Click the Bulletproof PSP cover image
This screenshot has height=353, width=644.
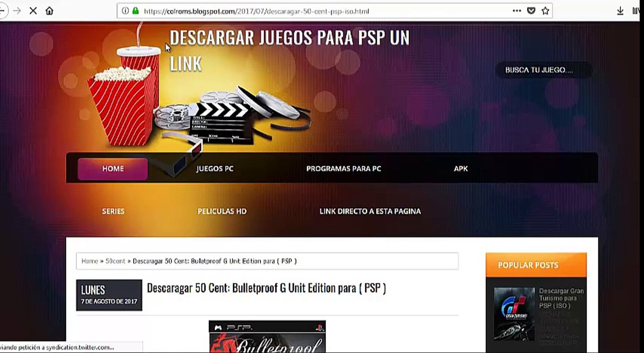[267, 337]
